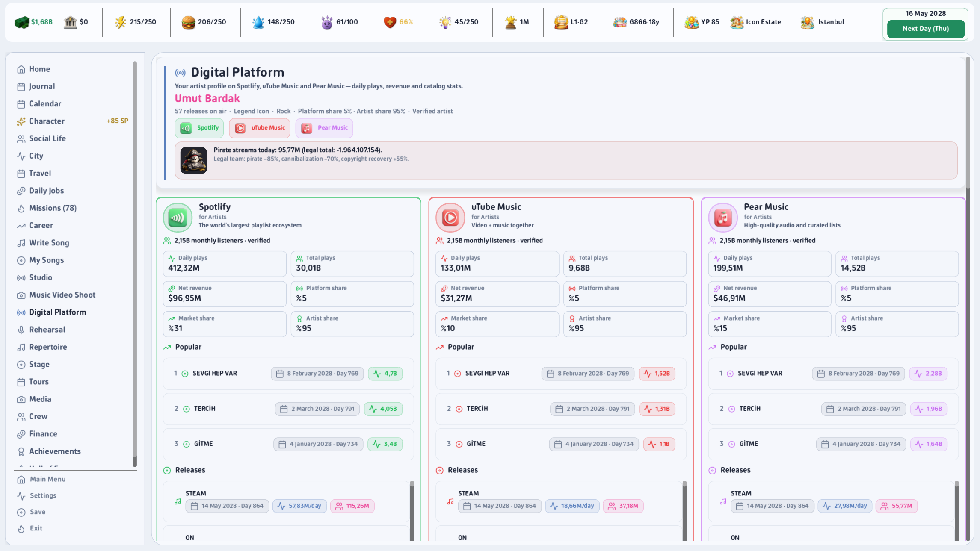Click the red heart health icon

(x=390, y=22)
